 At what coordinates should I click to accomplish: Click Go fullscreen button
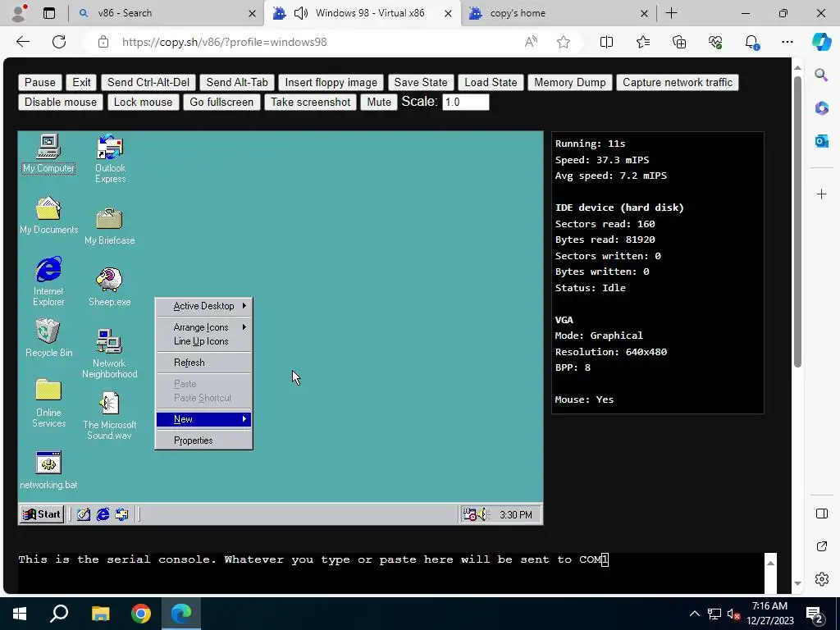(x=221, y=103)
